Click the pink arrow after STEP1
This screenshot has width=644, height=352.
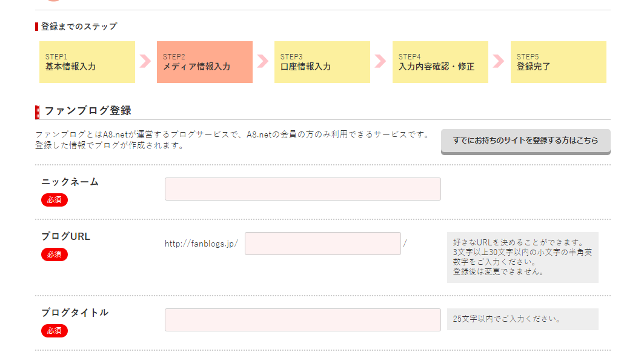point(145,61)
